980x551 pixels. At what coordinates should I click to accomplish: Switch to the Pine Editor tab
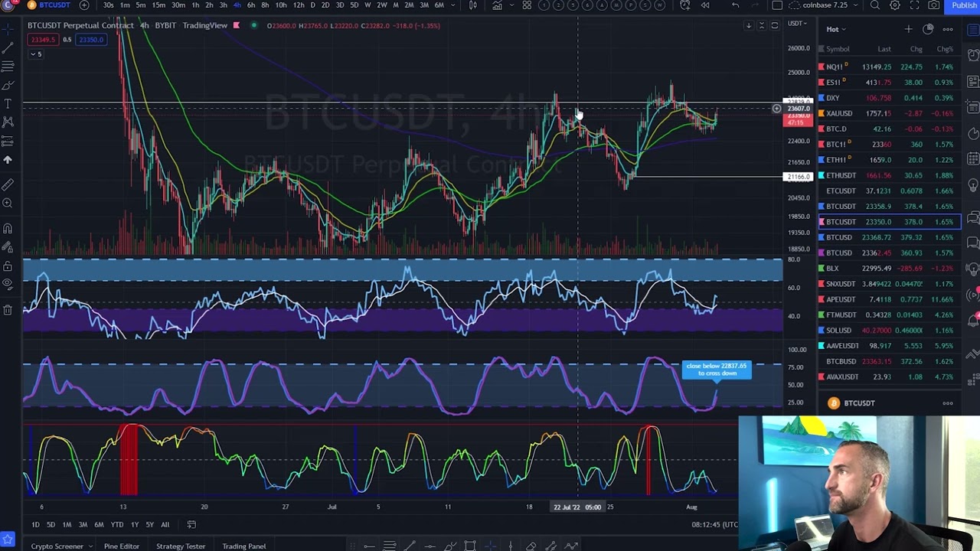click(x=122, y=546)
